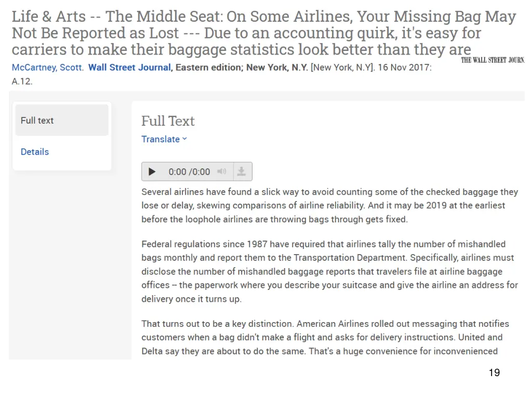
Task: Click the paragraph starting Federal regulations
Action: coord(330,271)
